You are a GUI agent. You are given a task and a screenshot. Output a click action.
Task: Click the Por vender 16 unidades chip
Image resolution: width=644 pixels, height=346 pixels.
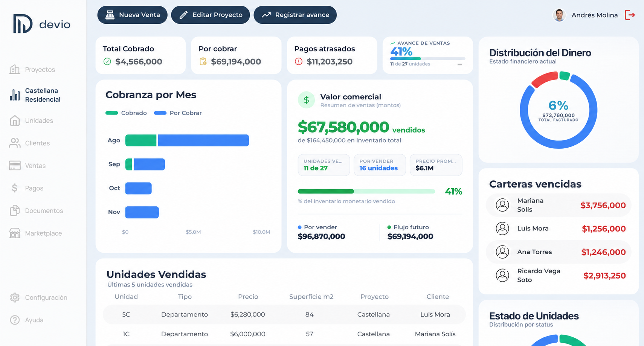point(380,165)
